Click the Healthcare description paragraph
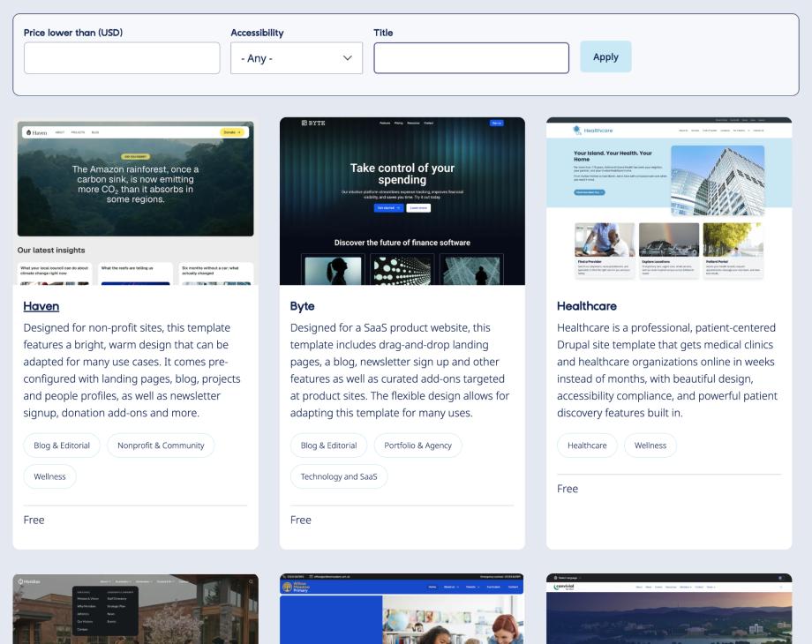The width and height of the screenshot is (812, 644). point(667,371)
